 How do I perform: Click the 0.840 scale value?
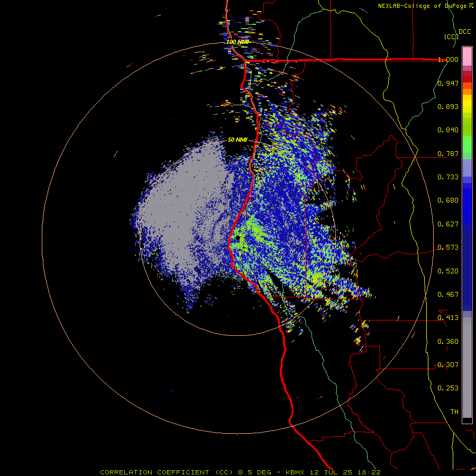(x=448, y=130)
